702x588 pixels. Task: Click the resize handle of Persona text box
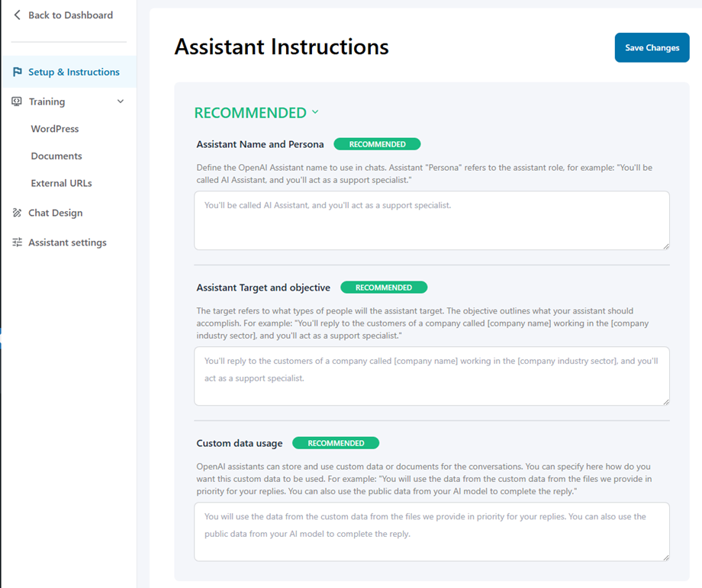pyautogui.click(x=665, y=246)
